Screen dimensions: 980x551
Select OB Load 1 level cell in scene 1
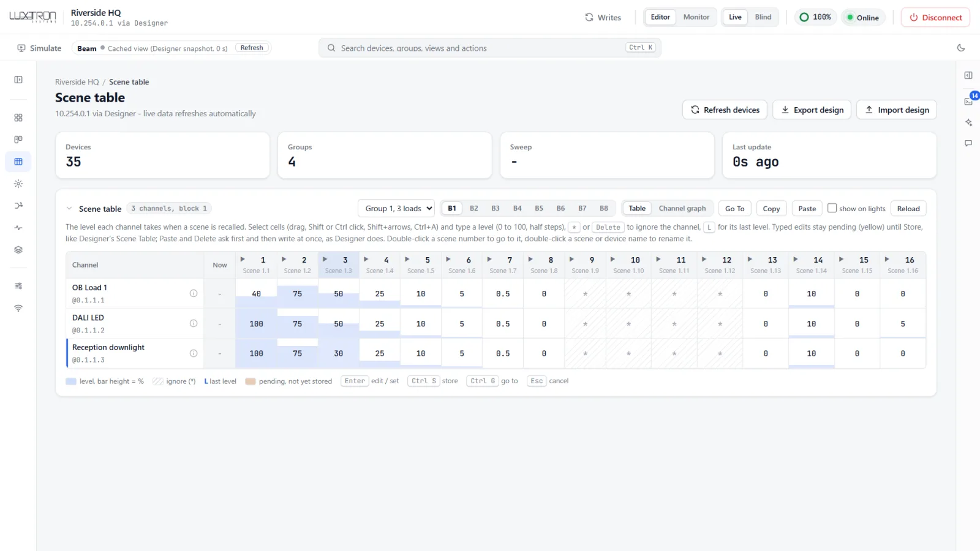pyautogui.click(x=256, y=294)
